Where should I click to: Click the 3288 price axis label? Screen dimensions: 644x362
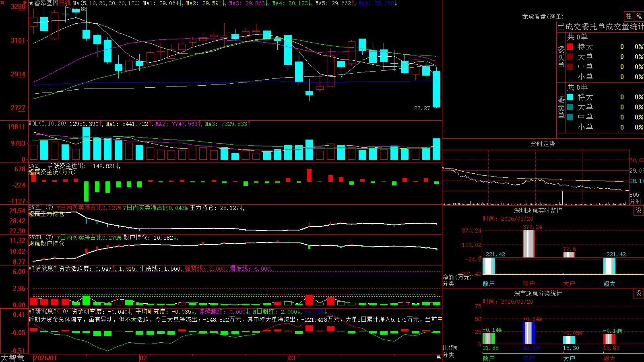[x=18, y=6]
